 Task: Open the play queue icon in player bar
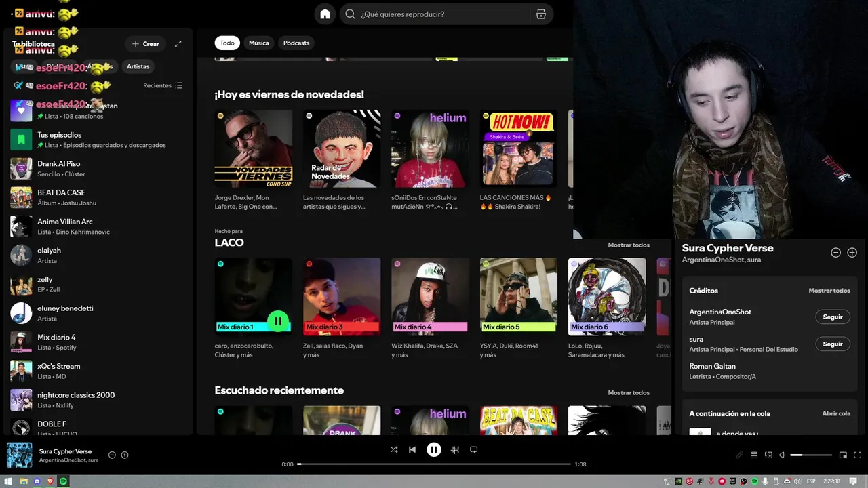pos(754,455)
